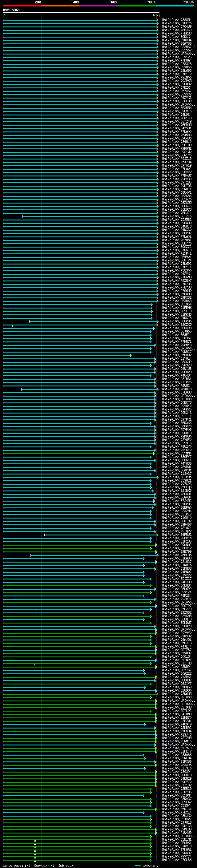Viewport: 197px width, 868px height.
Task: Click the orange ~40% identity legend segment
Action: [x=60, y=6]
